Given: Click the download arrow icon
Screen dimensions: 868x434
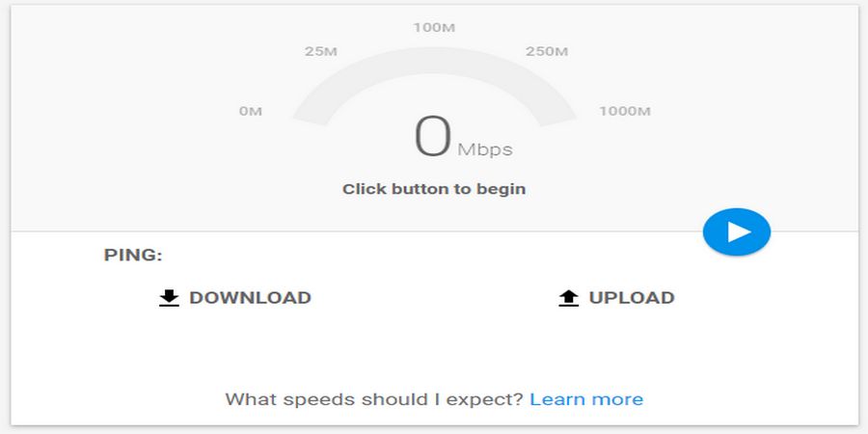Looking at the screenshot, I should click(x=170, y=298).
